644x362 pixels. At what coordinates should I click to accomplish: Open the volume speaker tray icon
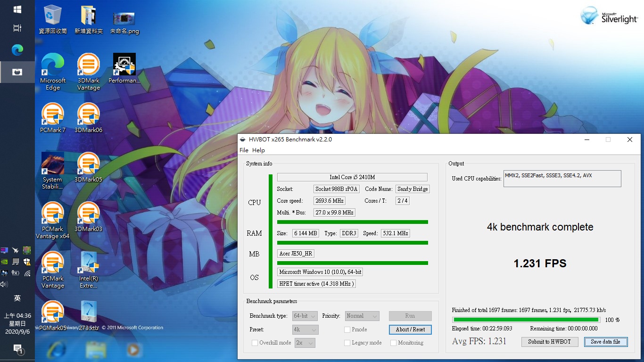point(5,284)
